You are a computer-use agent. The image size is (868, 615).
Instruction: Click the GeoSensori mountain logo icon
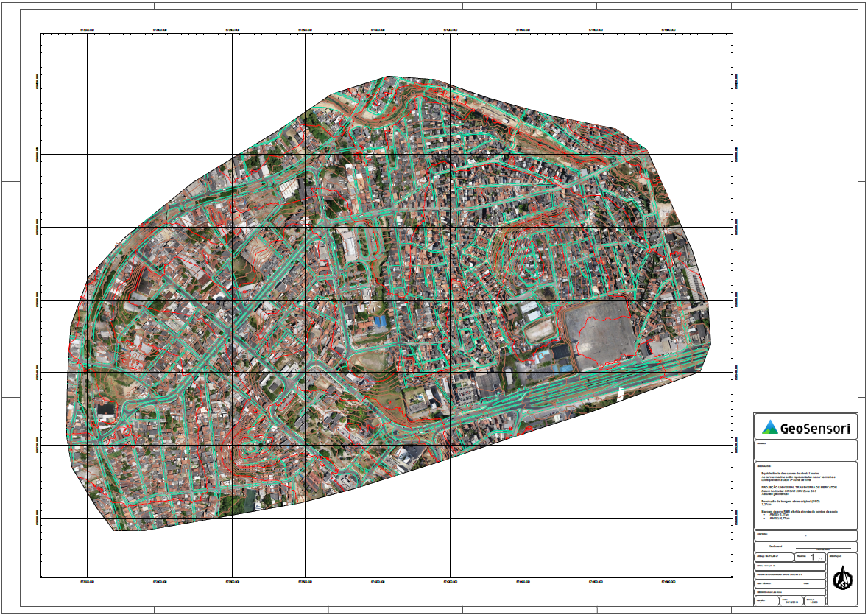[769, 426]
